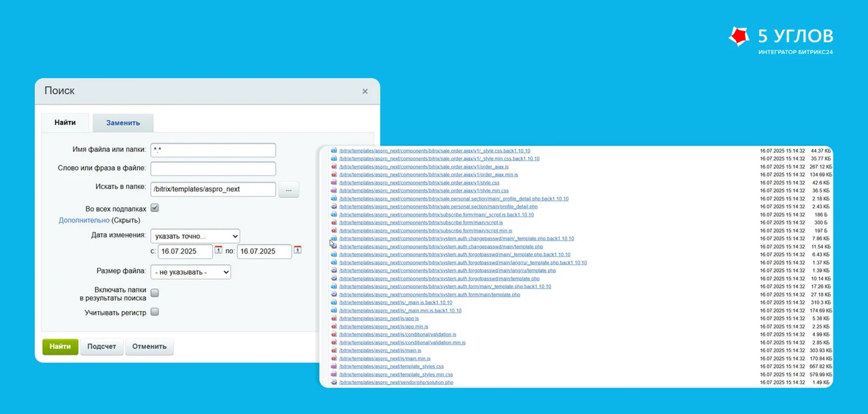The image size is (868, 414).
Task: Click JS icon beside subscribe.form/main/script.min.js
Action: point(334,231)
